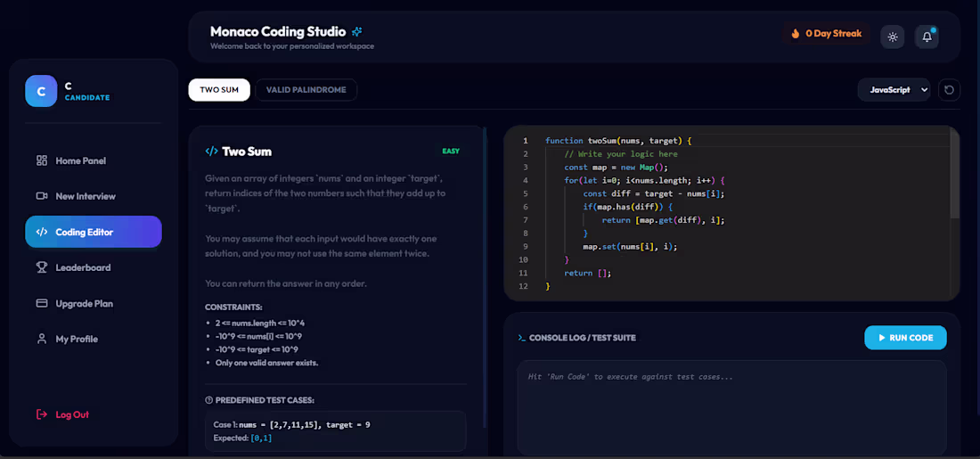Click the reset code circular arrow icon

click(949, 90)
